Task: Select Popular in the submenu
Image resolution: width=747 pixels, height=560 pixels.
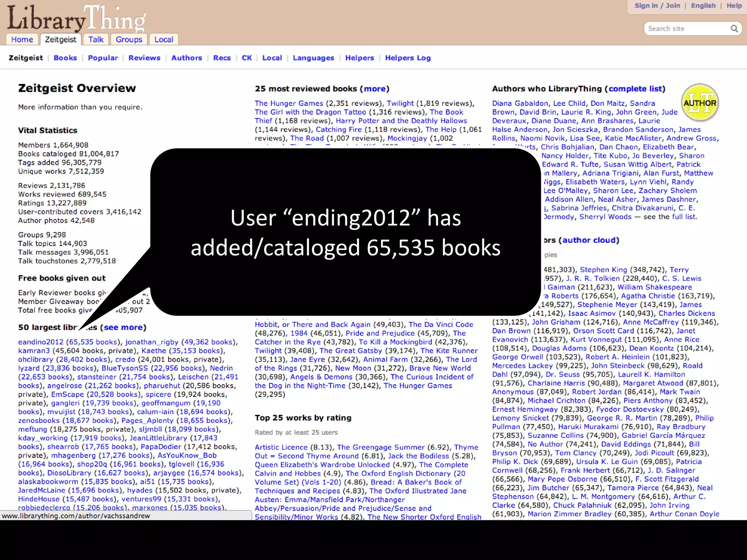Action: 103,58
